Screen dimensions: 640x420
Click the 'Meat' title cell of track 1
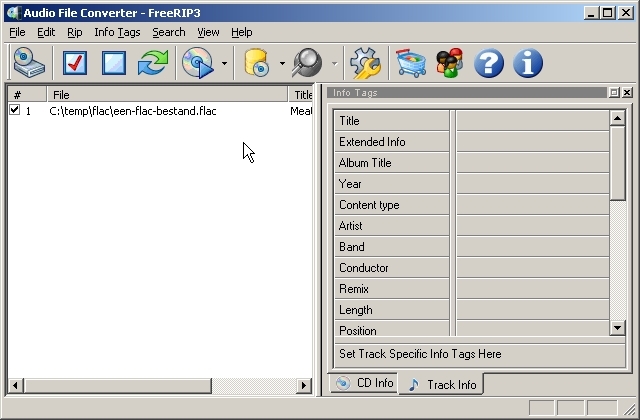point(301,111)
